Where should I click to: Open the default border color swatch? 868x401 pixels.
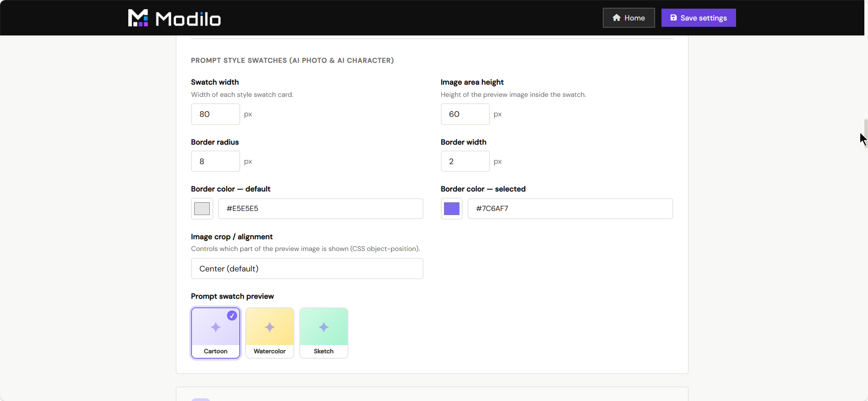202,209
